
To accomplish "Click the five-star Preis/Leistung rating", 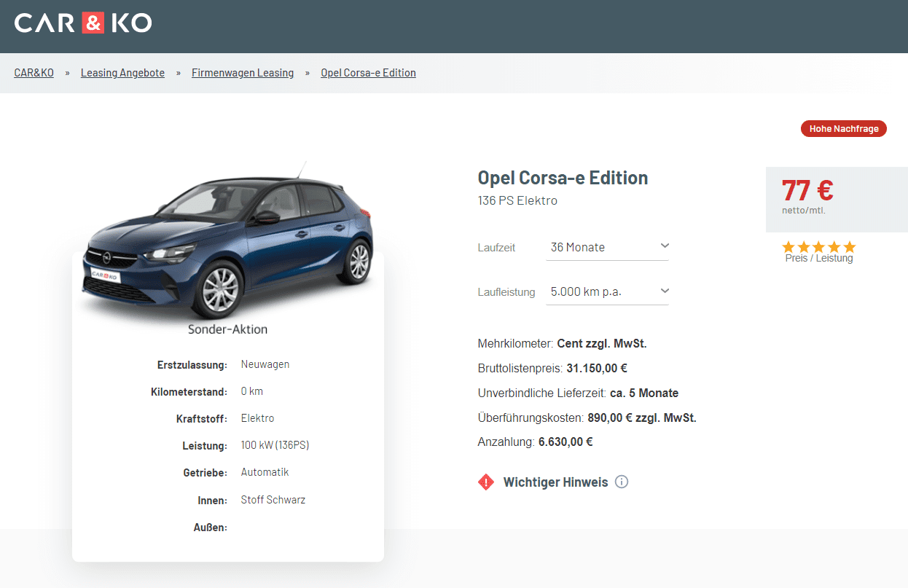I will click(819, 247).
